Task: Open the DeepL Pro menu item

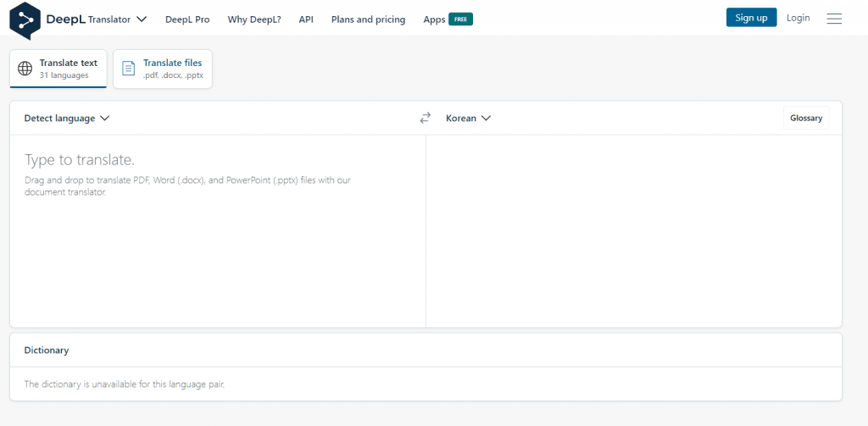Action: coord(187,19)
